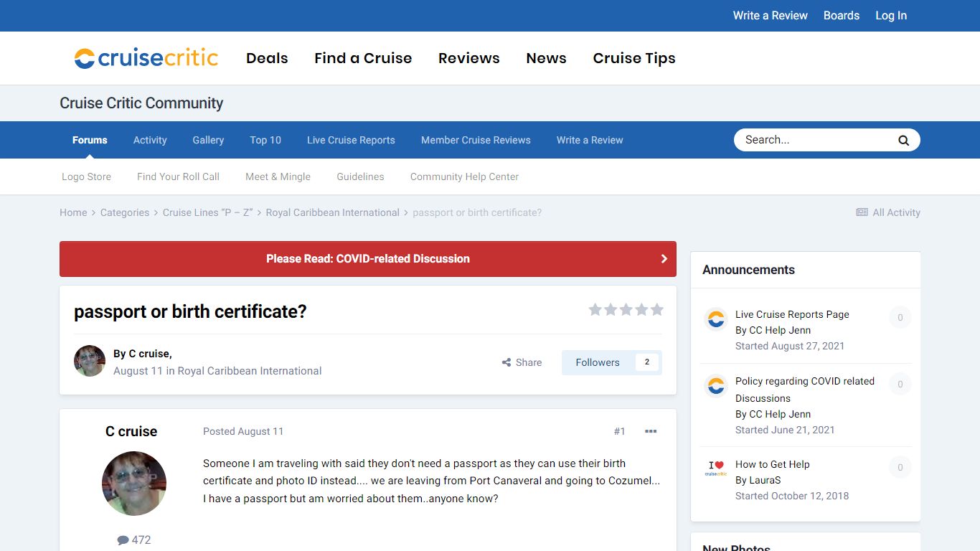The image size is (980, 551).
Task: Open Find Your Roll Call link
Action: pyautogui.click(x=178, y=176)
